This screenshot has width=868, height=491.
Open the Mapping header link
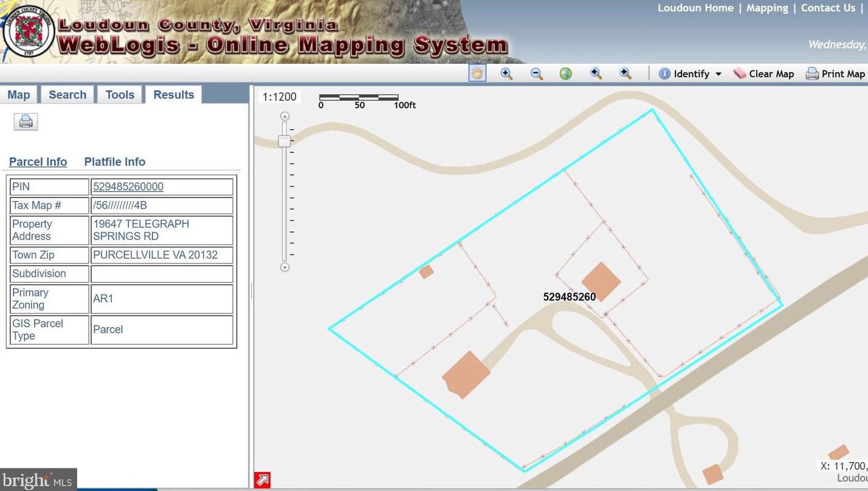click(767, 8)
